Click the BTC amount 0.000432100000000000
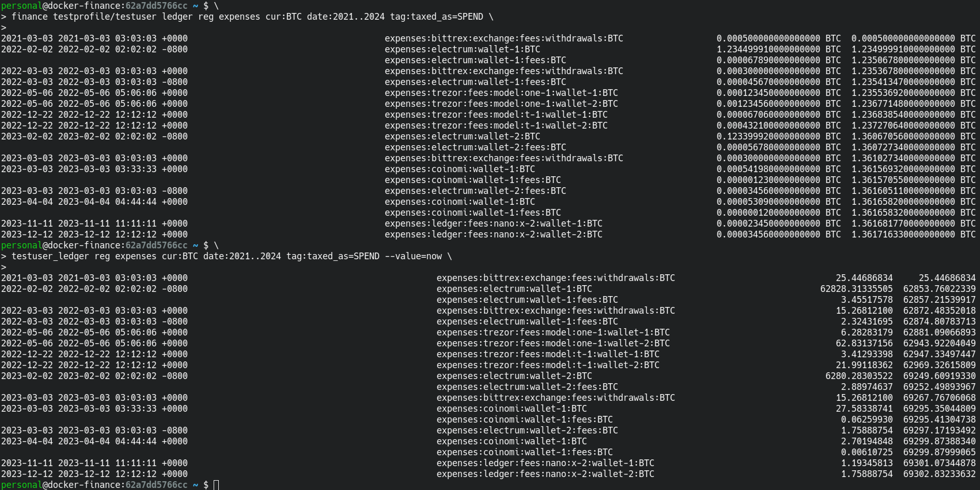 [768, 125]
